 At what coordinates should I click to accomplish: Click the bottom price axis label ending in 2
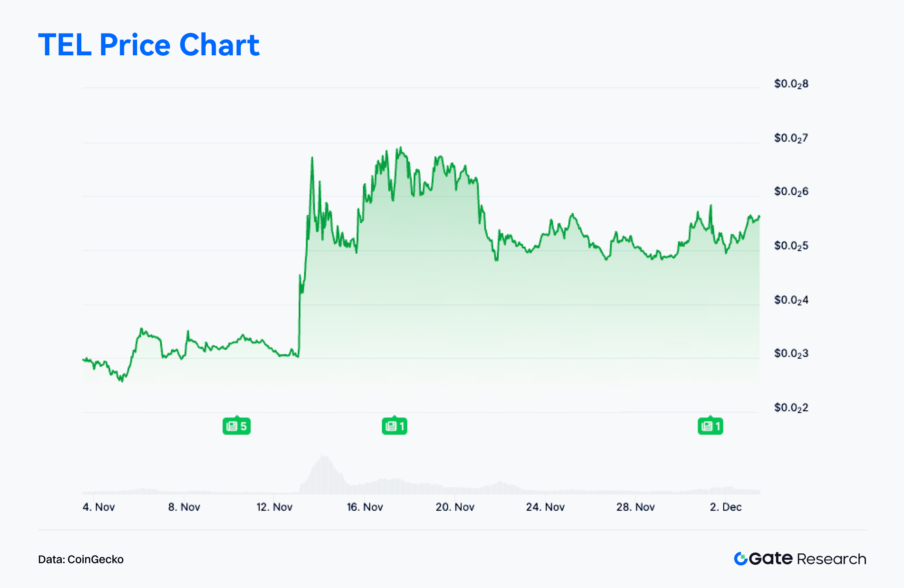[791, 408]
